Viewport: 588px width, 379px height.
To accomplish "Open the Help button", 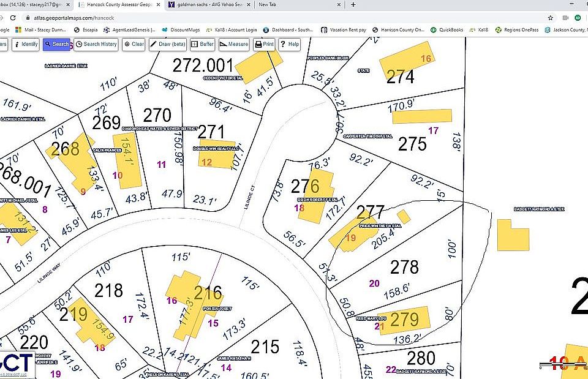I will [x=290, y=44].
